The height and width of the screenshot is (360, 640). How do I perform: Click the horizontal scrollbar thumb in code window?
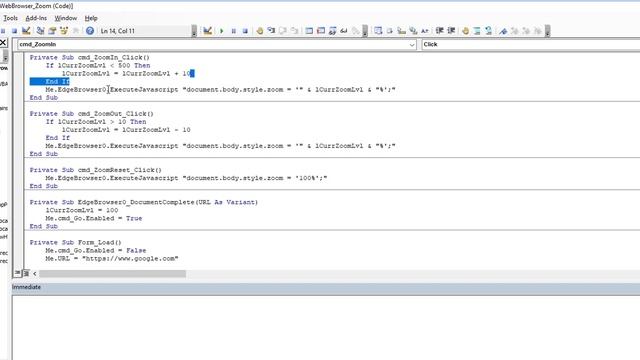(x=112, y=273)
